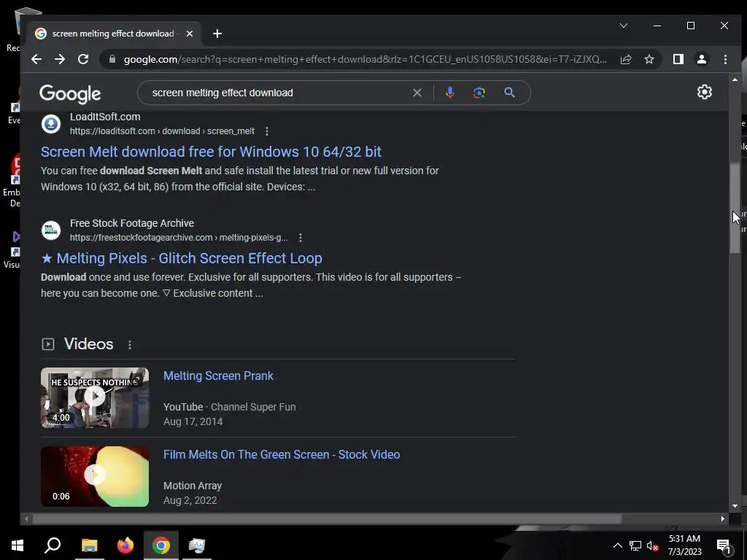
Task: Open the Chrome three-dot menu
Action: pyautogui.click(x=725, y=59)
